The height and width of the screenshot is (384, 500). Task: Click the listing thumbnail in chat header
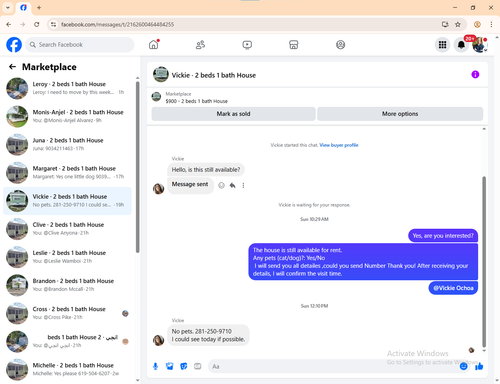[x=161, y=74]
